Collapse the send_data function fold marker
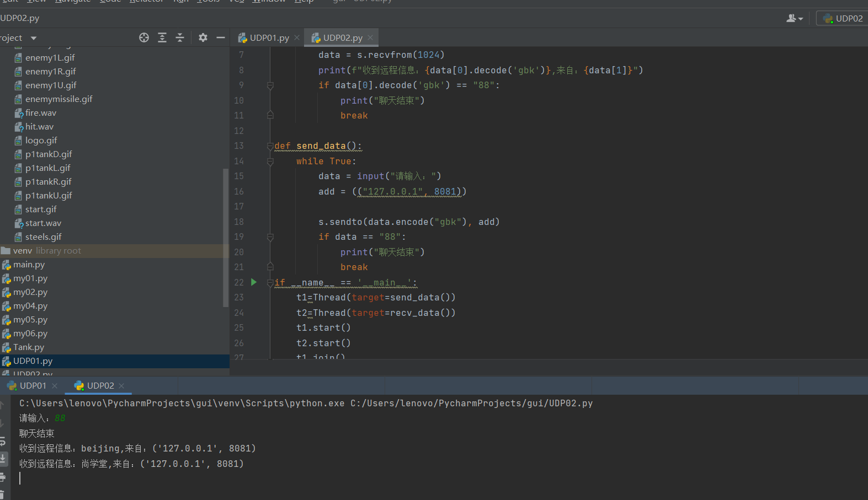This screenshot has height=500, width=868. pos(270,146)
